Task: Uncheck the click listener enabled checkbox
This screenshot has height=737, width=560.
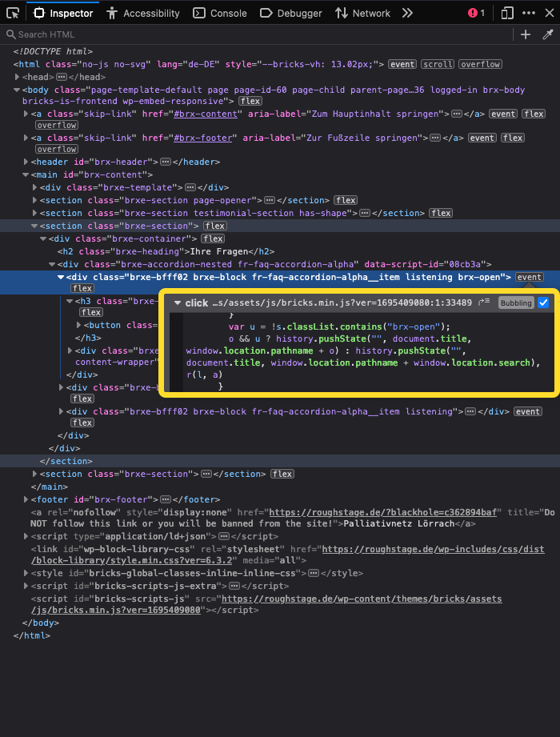Action: pyautogui.click(x=543, y=302)
